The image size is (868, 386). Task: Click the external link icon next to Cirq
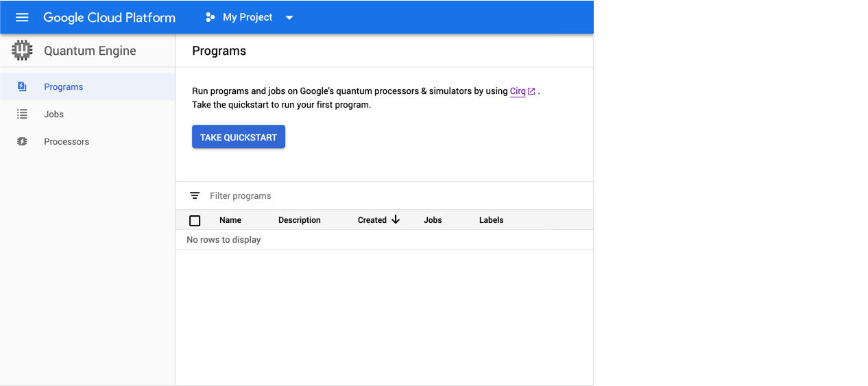coord(531,91)
